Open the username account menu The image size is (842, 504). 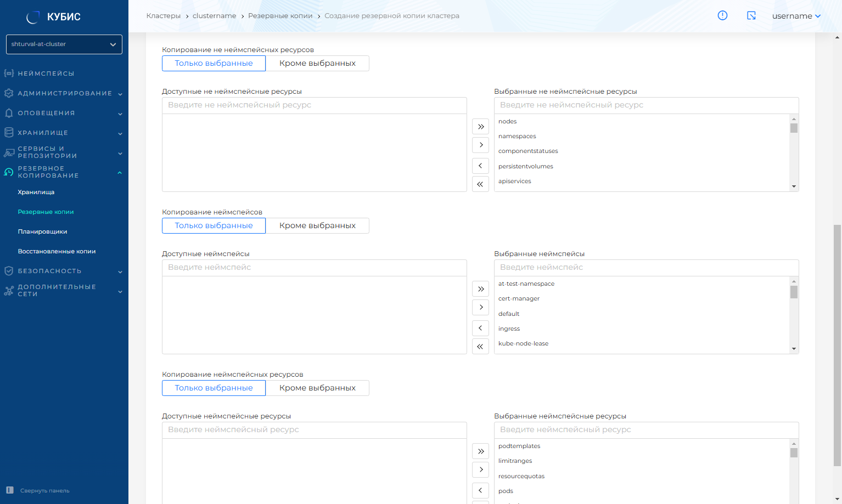click(x=796, y=16)
